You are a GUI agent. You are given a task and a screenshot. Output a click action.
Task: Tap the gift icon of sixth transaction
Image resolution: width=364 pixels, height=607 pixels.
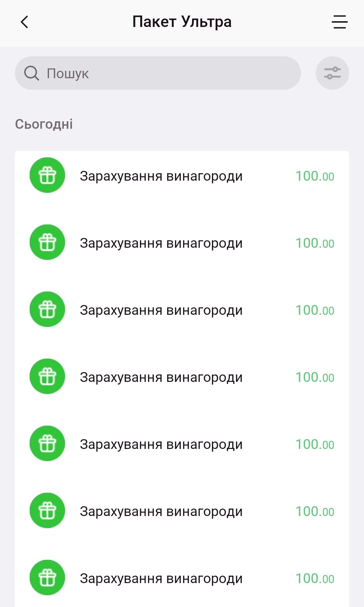click(47, 511)
